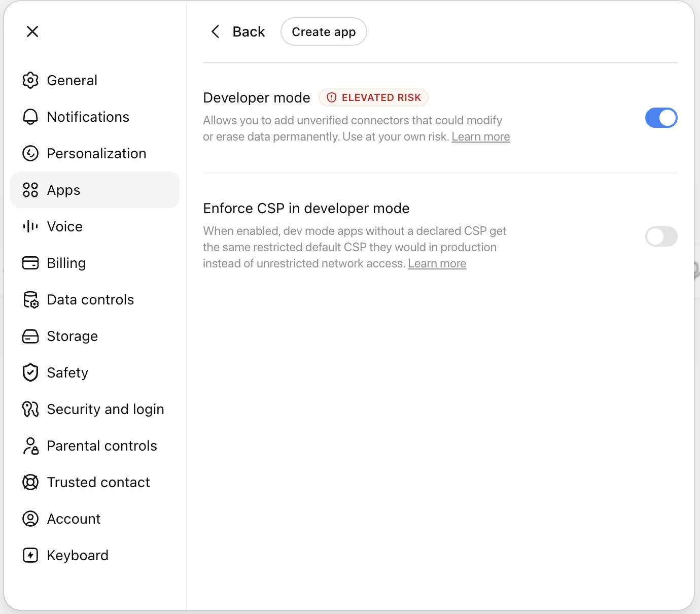Click the Account profile icon
Screen dimensions: 700x614
(30, 519)
